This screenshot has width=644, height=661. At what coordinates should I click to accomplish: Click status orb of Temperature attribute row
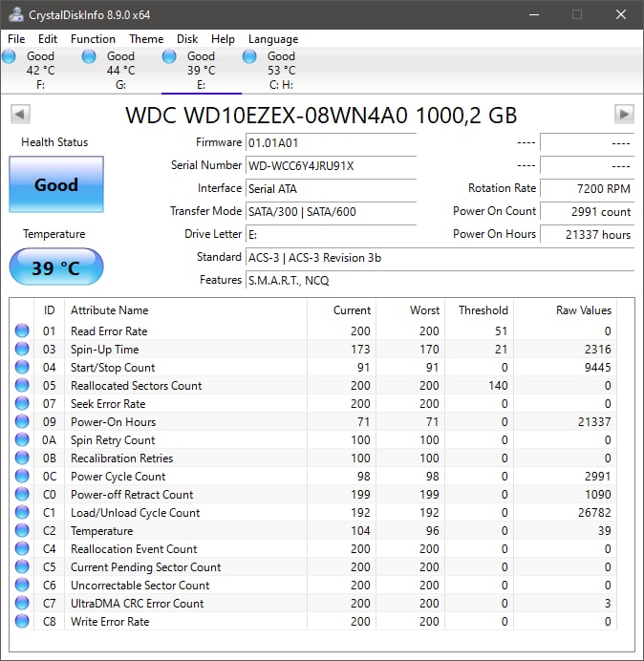pos(22,530)
